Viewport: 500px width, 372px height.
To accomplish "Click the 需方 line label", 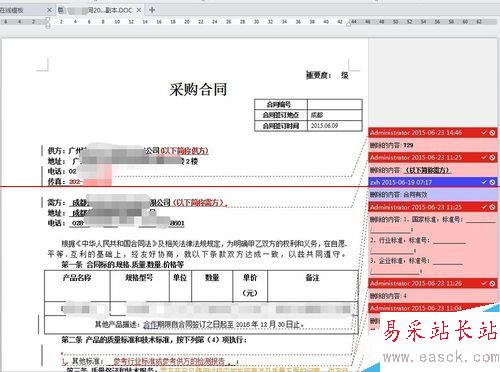I will click(x=56, y=202).
